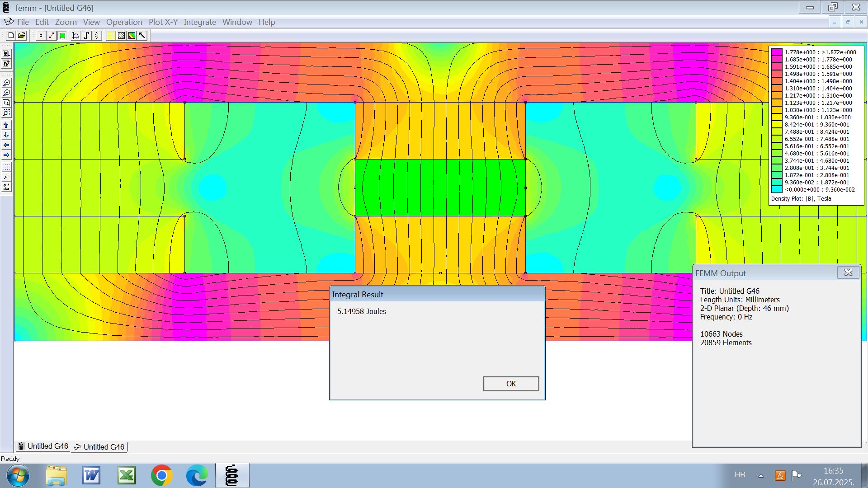Toggle show grid dots button
This screenshot has width=868, height=488.
[6, 168]
